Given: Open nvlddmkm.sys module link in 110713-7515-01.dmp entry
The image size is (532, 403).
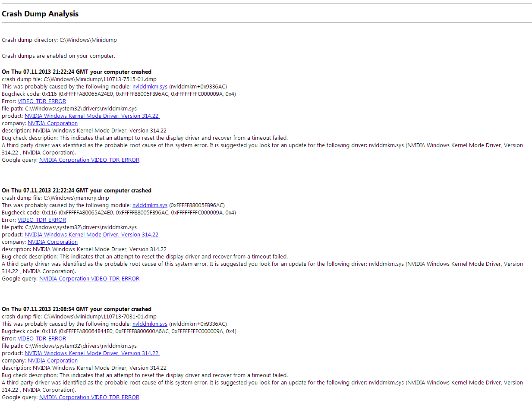Looking at the screenshot, I should tap(150, 86).
